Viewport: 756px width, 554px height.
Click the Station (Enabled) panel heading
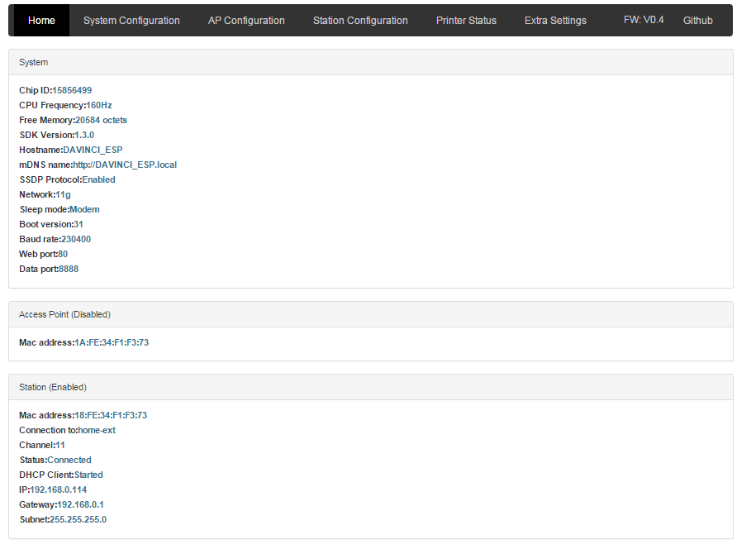53,387
